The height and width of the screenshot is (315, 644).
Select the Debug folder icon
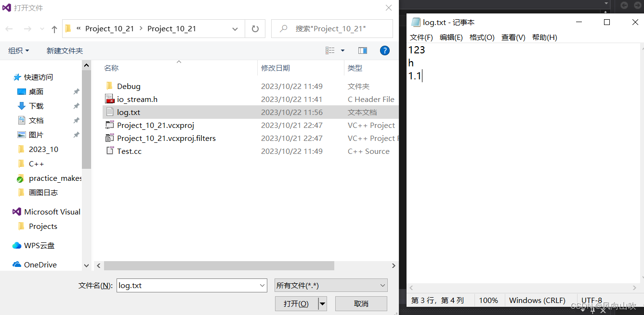coord(109,86)
